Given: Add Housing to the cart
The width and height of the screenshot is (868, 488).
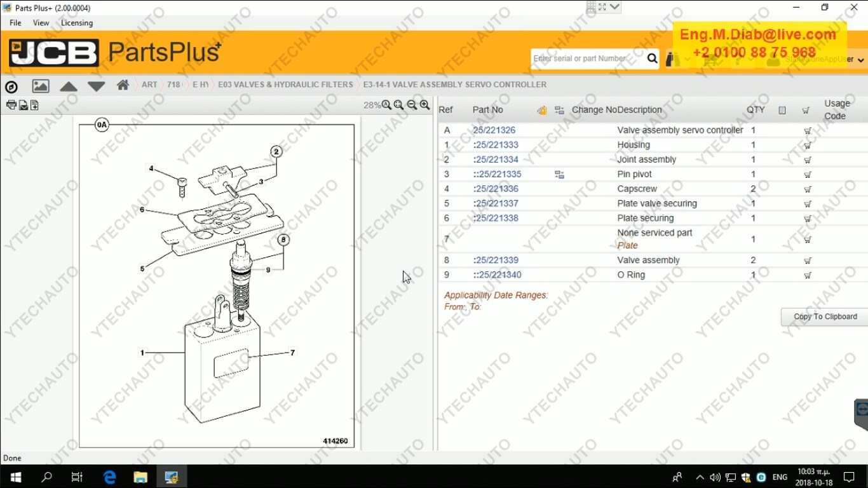Looking at the screenshot, I should click(x=808, y=146).
